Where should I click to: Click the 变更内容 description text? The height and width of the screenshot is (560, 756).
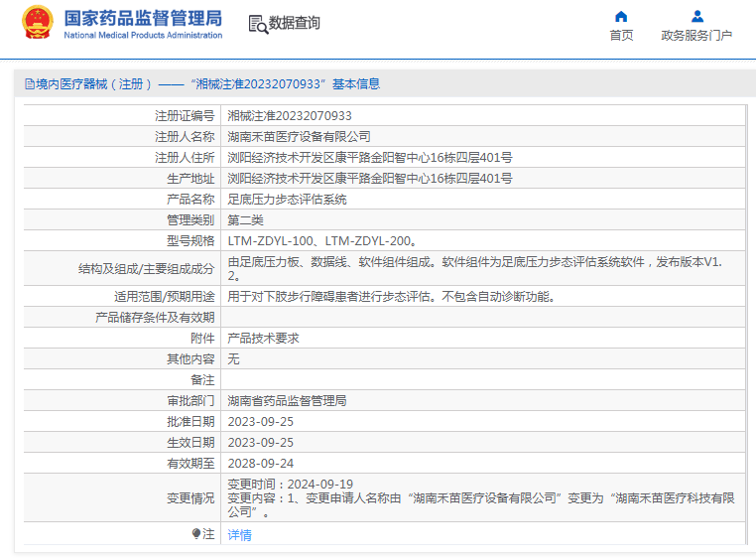coord(481,504)
